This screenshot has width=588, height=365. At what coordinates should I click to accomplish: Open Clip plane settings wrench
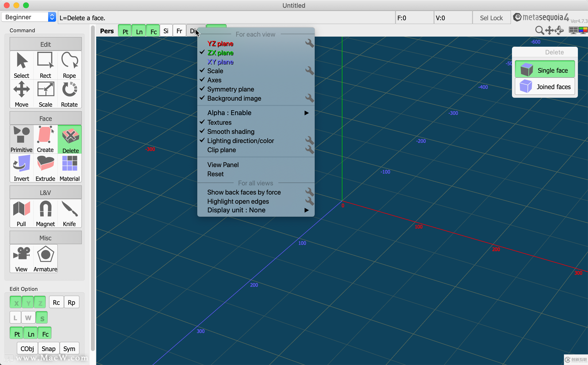309,150
